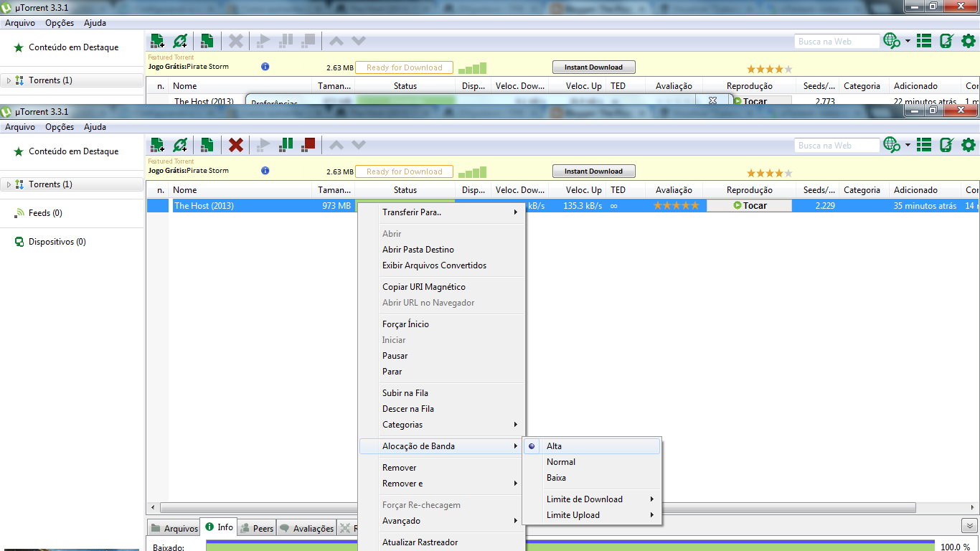Select Descer na Fila menu entry
The height and width of the screenshot is (551, 980).
click(441, 409)
